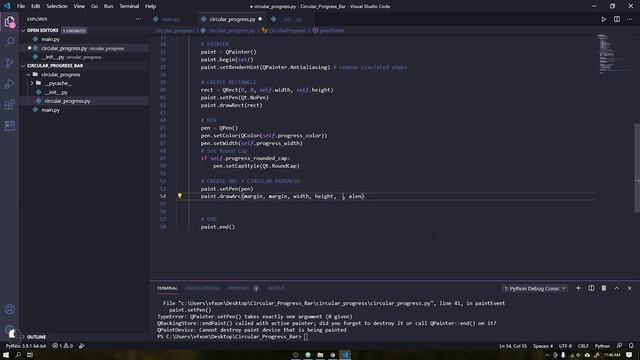640x360 pixels.
Task: Select circular_progress.py in Open Editors list
Action: tap(64, 48)
